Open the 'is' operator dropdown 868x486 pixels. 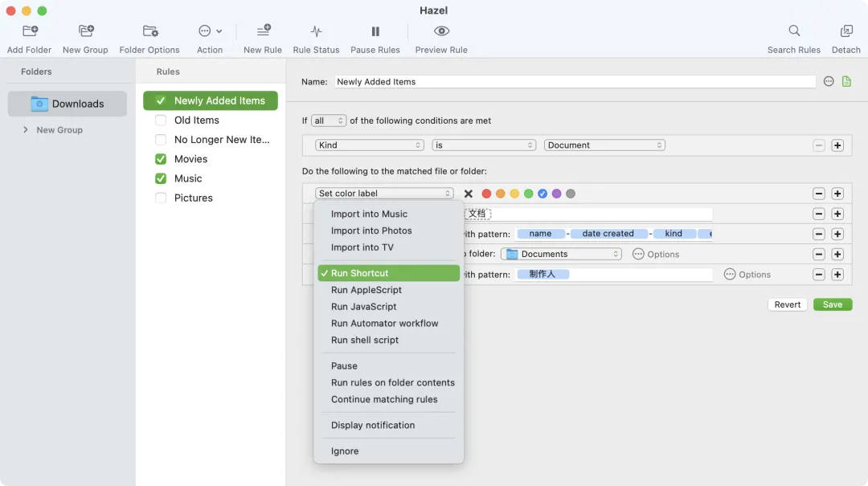(484, 145)
